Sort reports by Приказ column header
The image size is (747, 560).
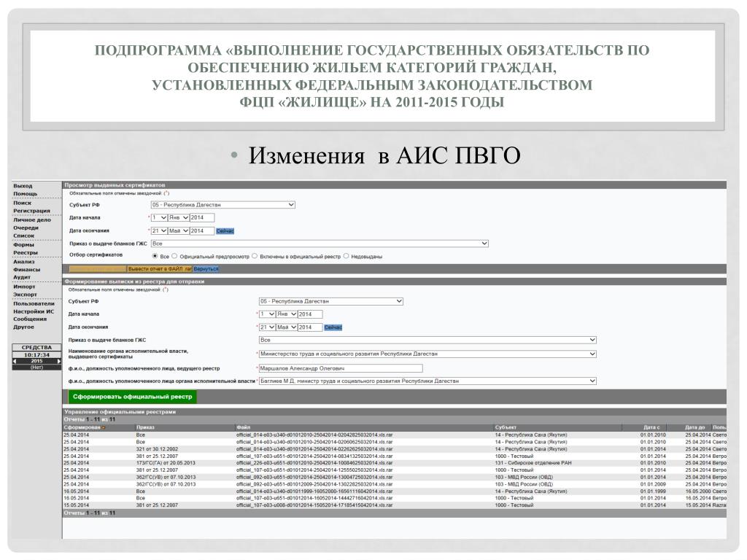tap(146, 427)
